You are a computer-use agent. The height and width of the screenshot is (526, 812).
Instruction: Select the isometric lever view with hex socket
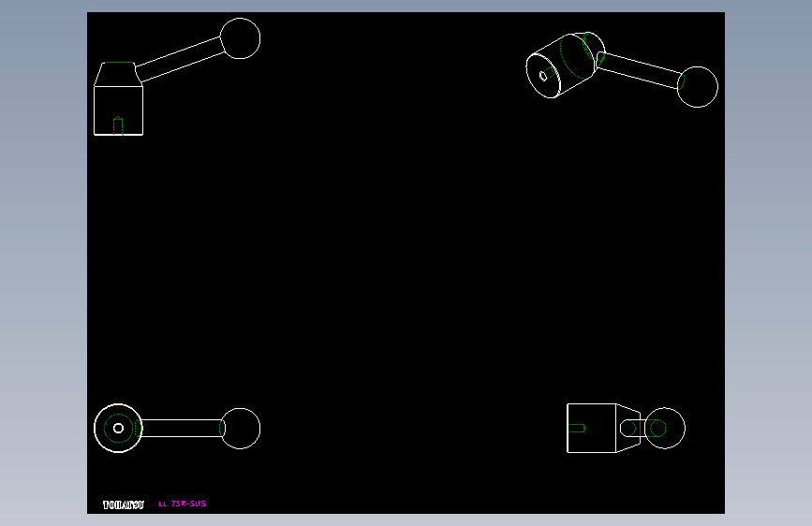tap(622, 69)
